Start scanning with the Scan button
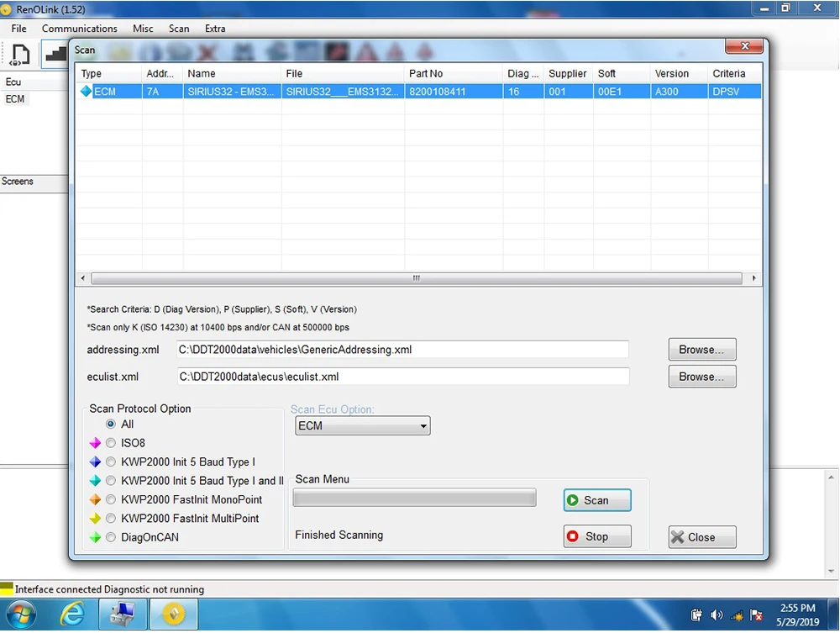The image size is (840, 633). 597,500
